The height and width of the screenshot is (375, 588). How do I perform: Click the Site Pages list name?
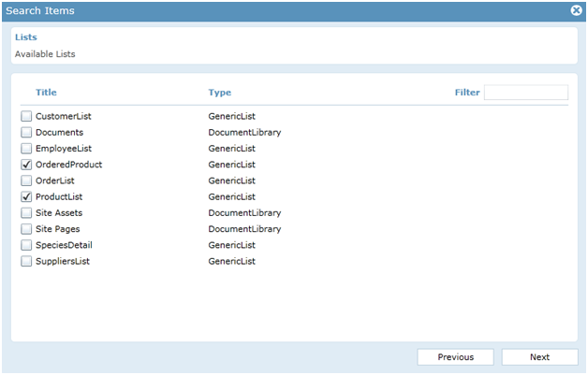[59, 229]
